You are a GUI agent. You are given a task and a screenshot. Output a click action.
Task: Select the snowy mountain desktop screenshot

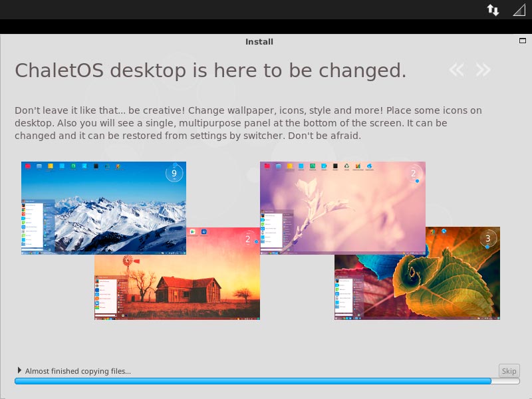[x=104, y=207]
